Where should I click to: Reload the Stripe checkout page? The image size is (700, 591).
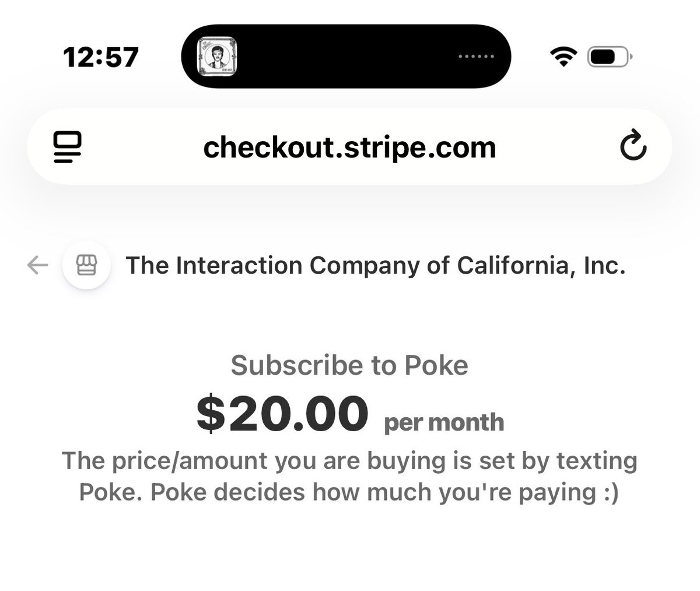coord(632,147)
